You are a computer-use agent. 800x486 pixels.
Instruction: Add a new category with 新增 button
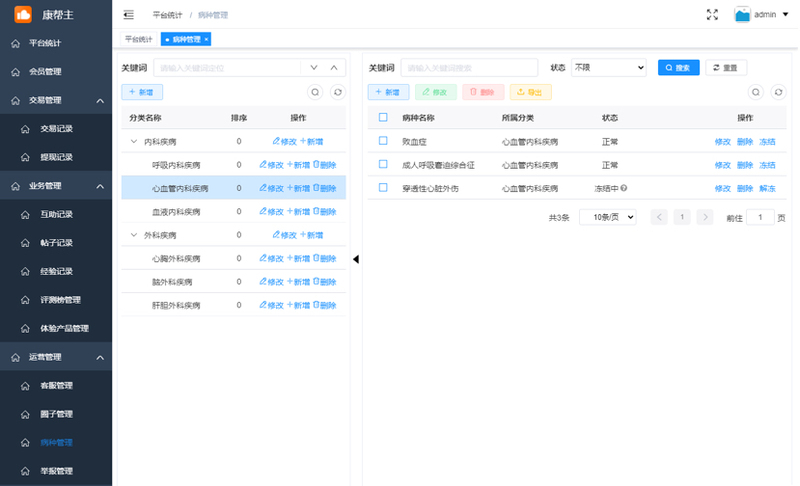(x=142, y=92)
